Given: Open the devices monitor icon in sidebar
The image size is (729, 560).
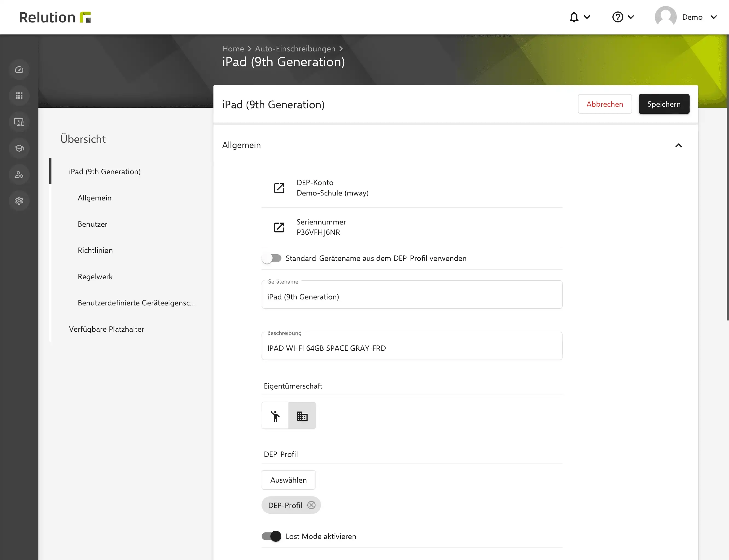Looking at the screenshot, I should pos(19,122).
